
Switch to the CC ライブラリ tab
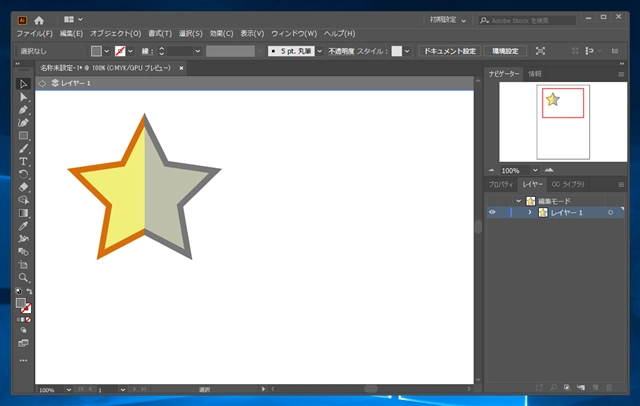568,184
